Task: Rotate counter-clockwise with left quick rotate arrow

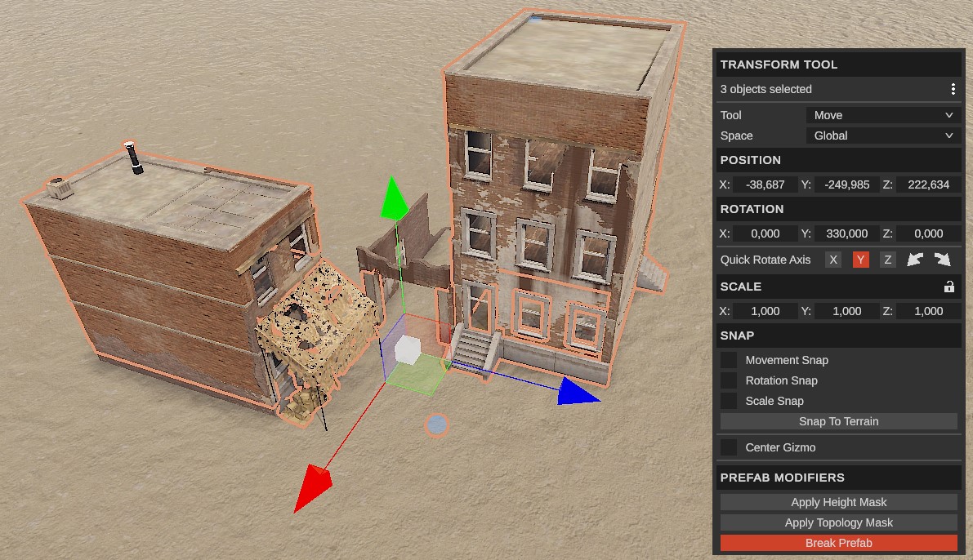Action: tap(915, 260)
